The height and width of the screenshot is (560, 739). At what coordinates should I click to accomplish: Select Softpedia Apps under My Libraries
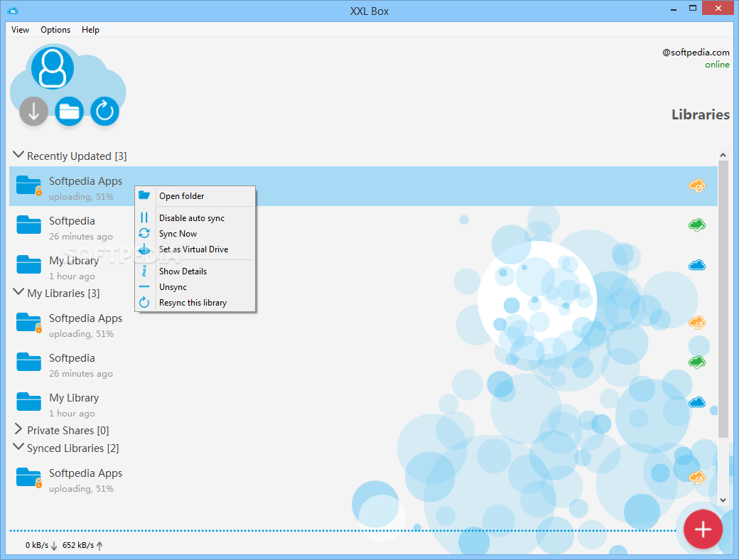(x=363, y=323)
